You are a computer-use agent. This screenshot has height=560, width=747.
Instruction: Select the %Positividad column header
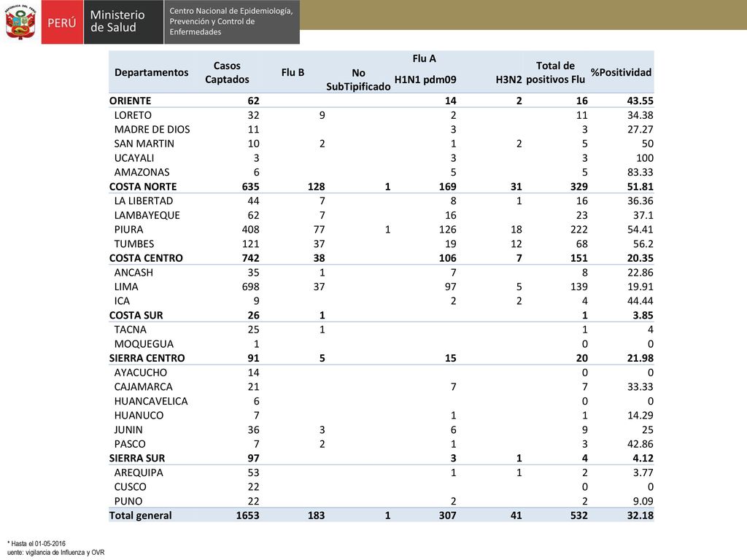tap(621, 72)
